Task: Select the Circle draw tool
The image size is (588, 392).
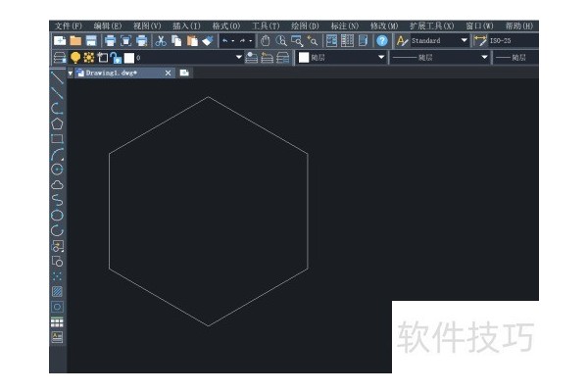Action: point(57,169)
